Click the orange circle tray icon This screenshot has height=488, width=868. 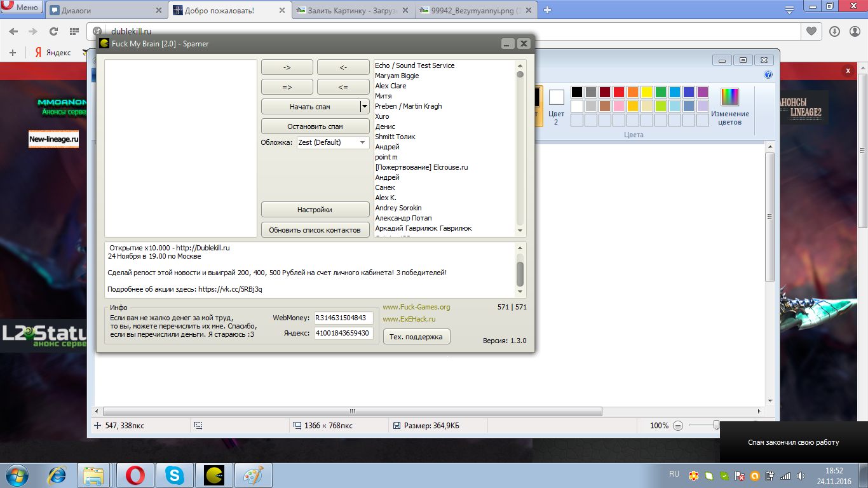click(755, 475)
